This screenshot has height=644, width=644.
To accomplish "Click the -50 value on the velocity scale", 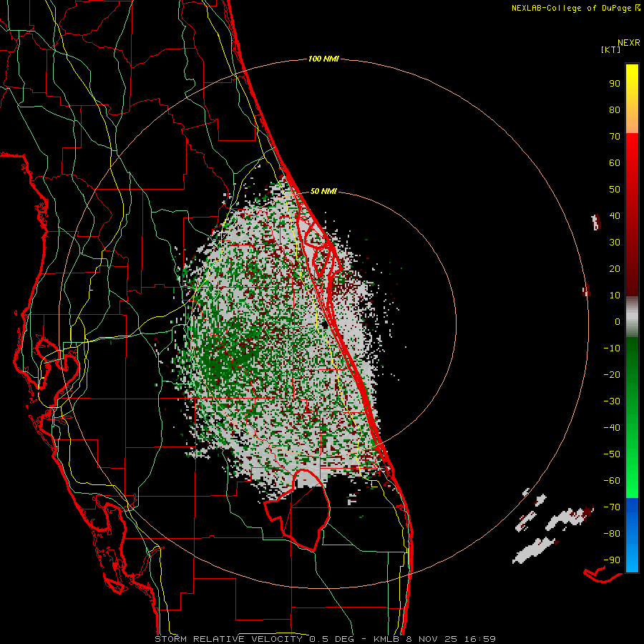I will point(612,454).
